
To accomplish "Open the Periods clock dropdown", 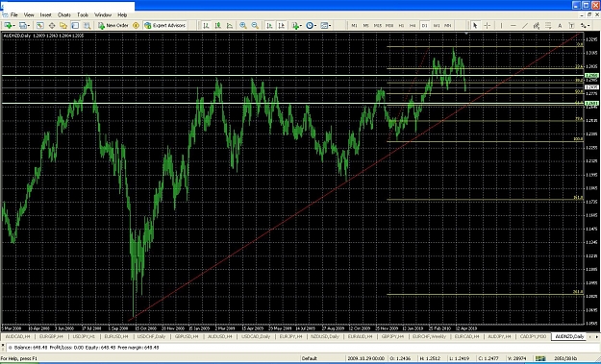I will point(311,25).
